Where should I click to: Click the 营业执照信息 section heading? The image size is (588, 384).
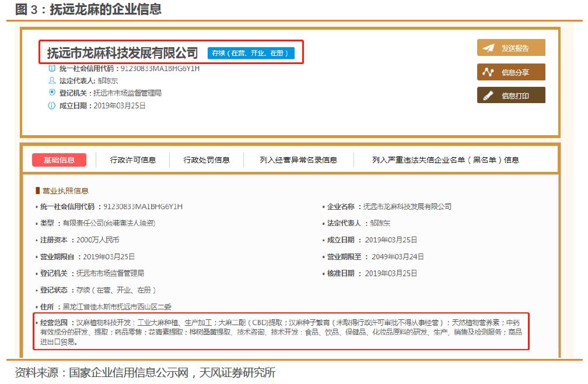pos(65,191)
